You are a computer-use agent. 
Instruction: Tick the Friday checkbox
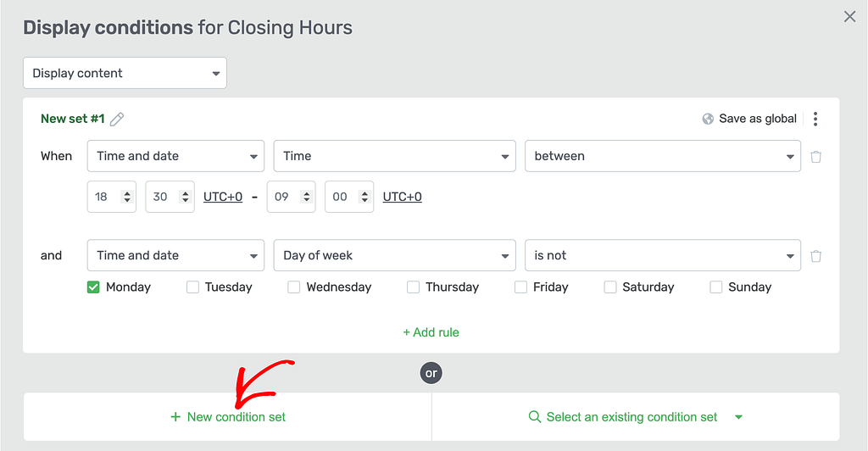pyautogui.click(x=520, y=287)
